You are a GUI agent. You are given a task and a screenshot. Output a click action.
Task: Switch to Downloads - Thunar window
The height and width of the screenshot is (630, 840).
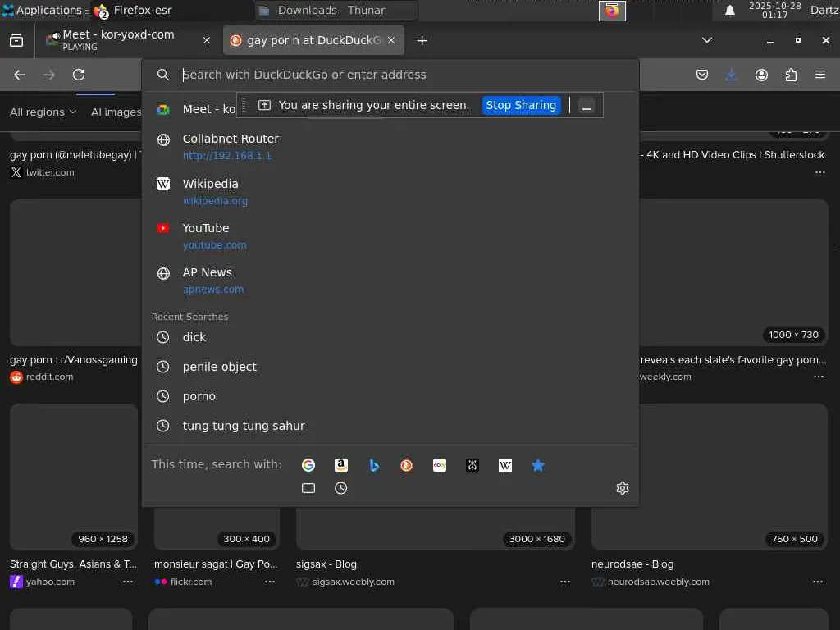click(x=336, y=10)
